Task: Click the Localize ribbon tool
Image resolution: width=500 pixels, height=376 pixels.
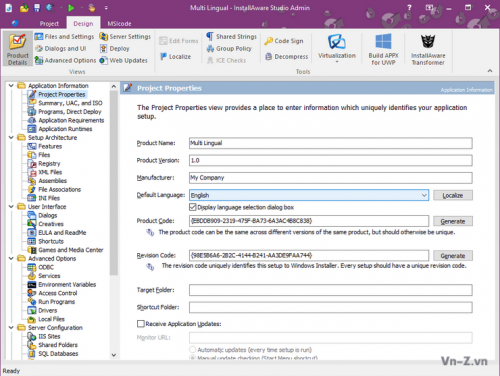Action: (176, 57)
